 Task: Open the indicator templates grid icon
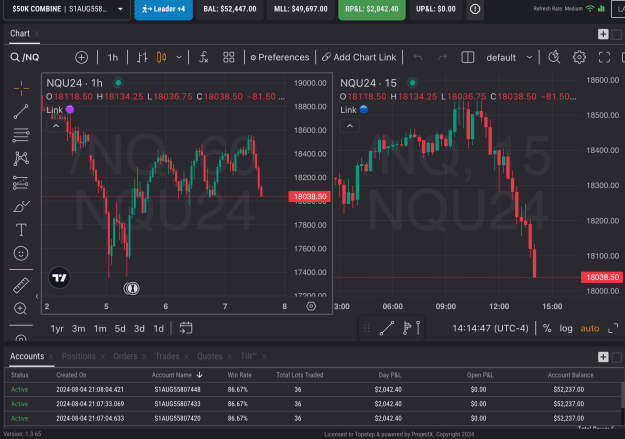point(228,57)
